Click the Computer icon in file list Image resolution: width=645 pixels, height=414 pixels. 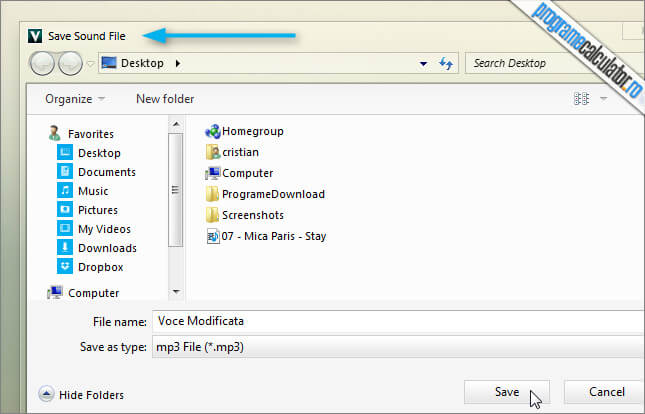213,173
